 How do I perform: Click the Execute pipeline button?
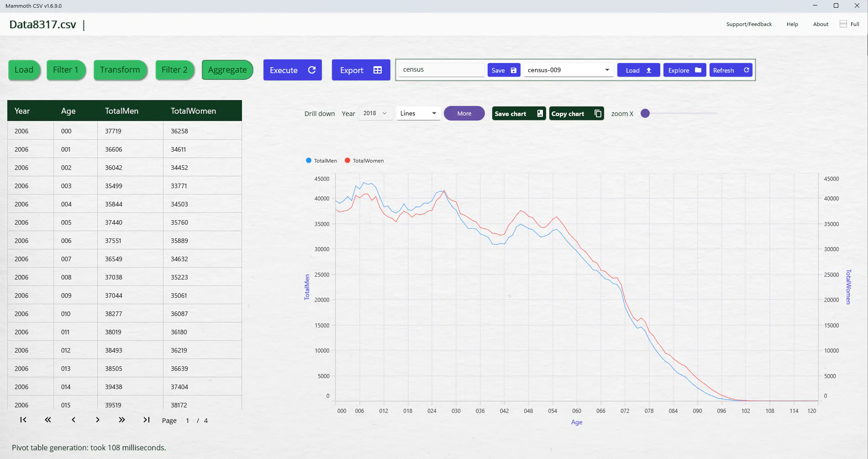pyautogui.click(x=293, y=70)
